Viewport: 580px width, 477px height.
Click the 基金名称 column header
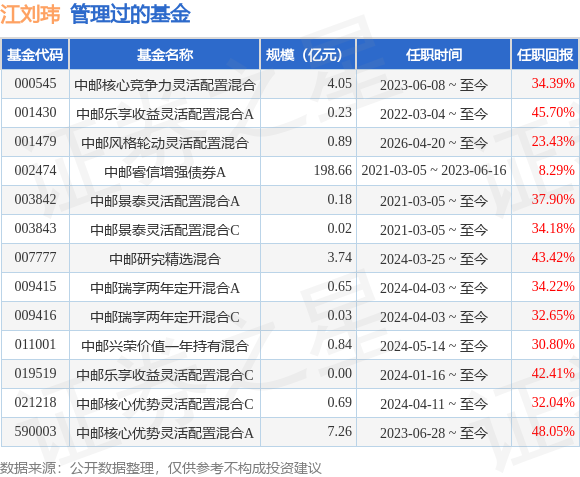click(165, 55)
